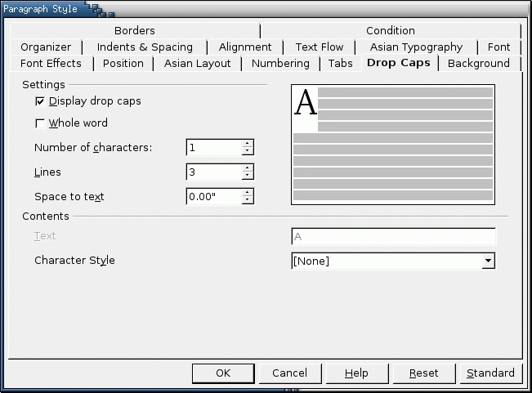
Task: Click the drop caps preview image
Action: click(x=393, y=144)
